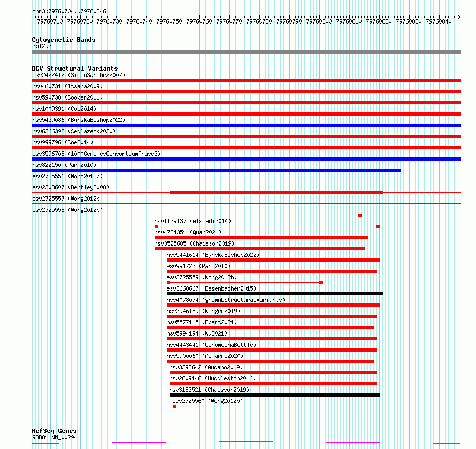
Task: Select the esv2725558 (Wong2012b) label
Action: (67, 210)
